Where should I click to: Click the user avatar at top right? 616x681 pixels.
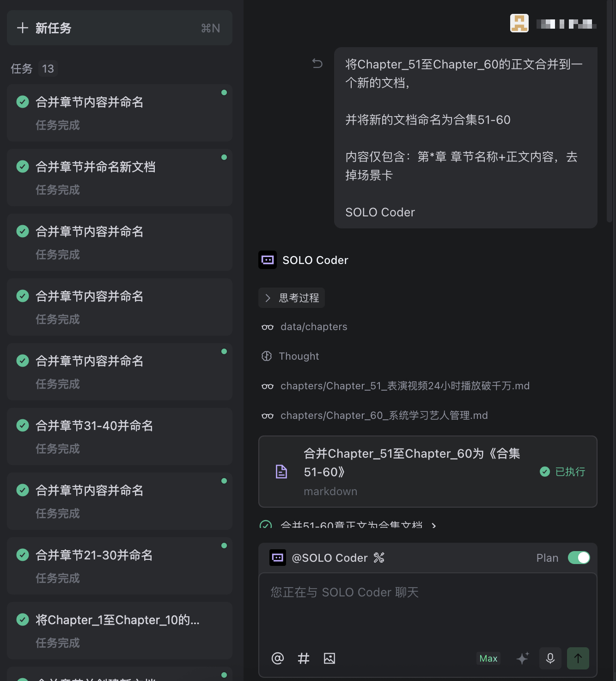[x=519, y=23]
